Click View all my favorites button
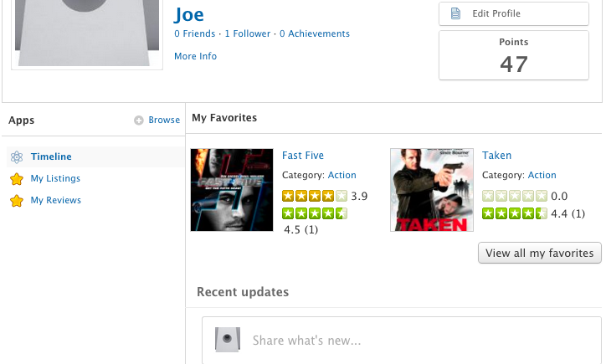Image resolution: width=606 pixels, height=364 pixels. [539, 254]
